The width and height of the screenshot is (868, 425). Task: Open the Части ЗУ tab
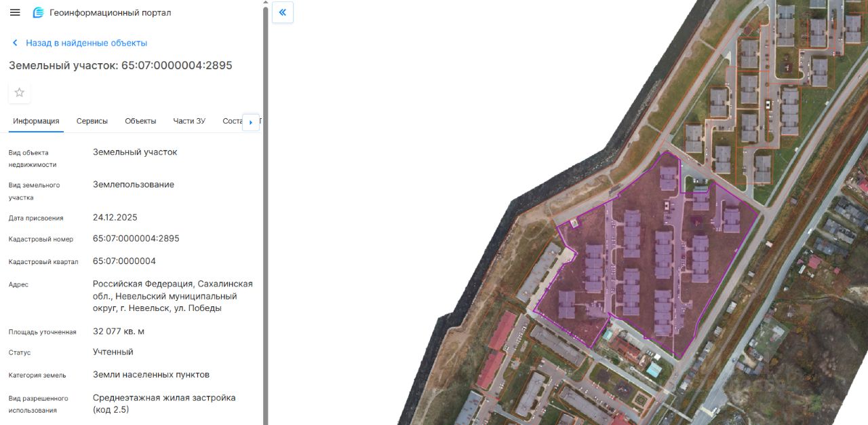189,121
